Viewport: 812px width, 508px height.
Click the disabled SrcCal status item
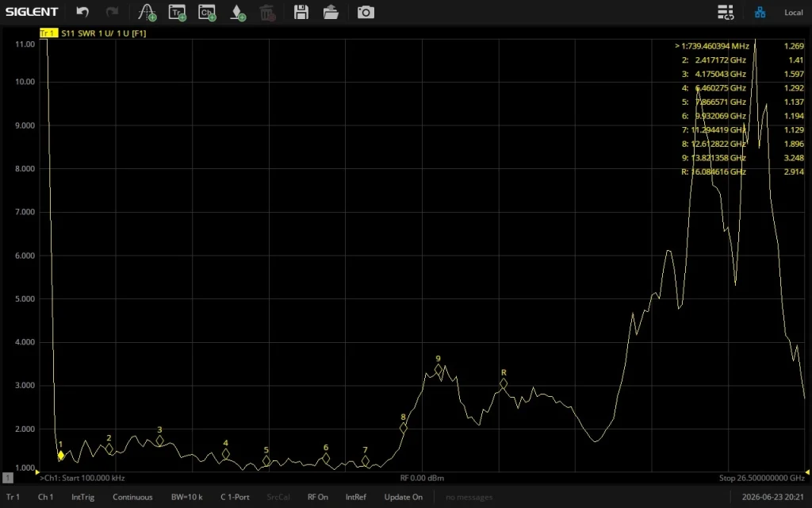[x=278, y=497]
